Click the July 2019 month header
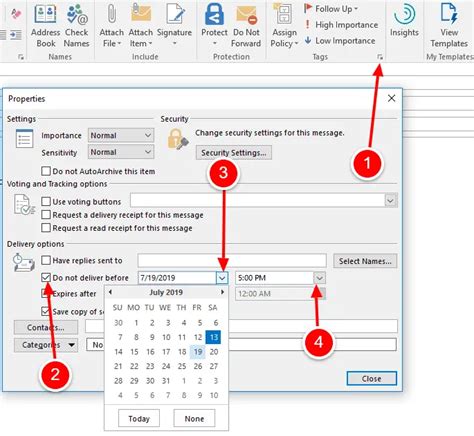Viewport: 474px width, 436px height. [166, 292]
